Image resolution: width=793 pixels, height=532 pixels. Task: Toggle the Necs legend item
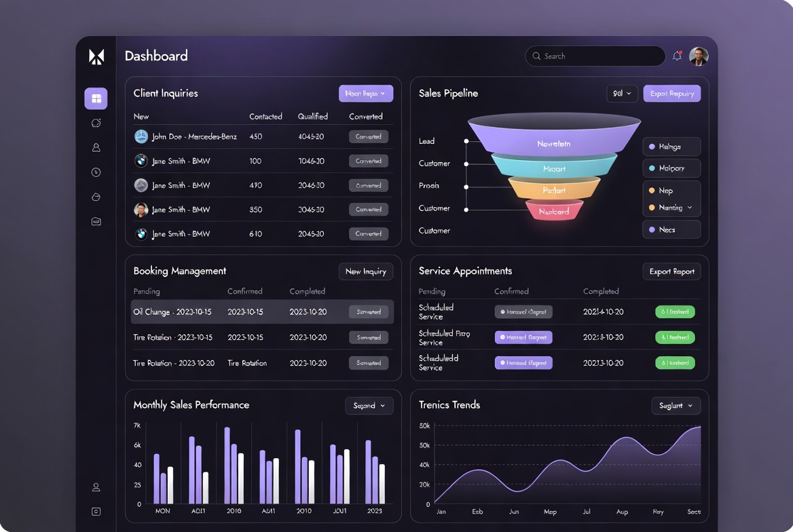[x=671, y=229]
